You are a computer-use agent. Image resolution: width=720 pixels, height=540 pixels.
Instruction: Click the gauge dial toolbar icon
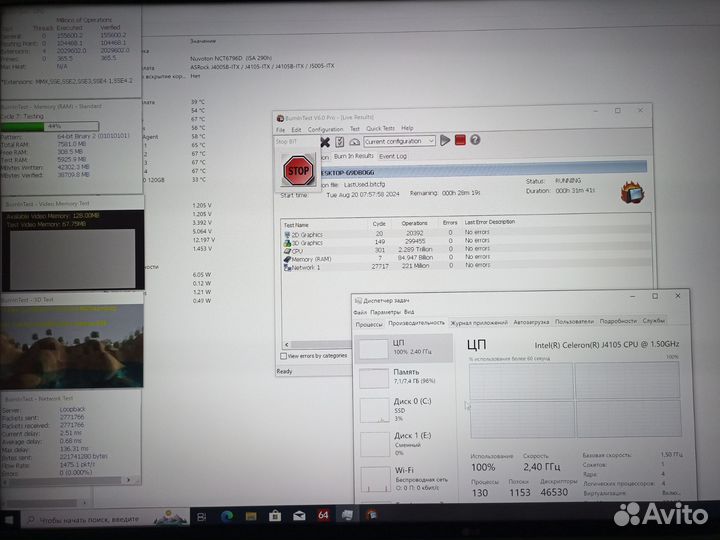pos(353,142)
